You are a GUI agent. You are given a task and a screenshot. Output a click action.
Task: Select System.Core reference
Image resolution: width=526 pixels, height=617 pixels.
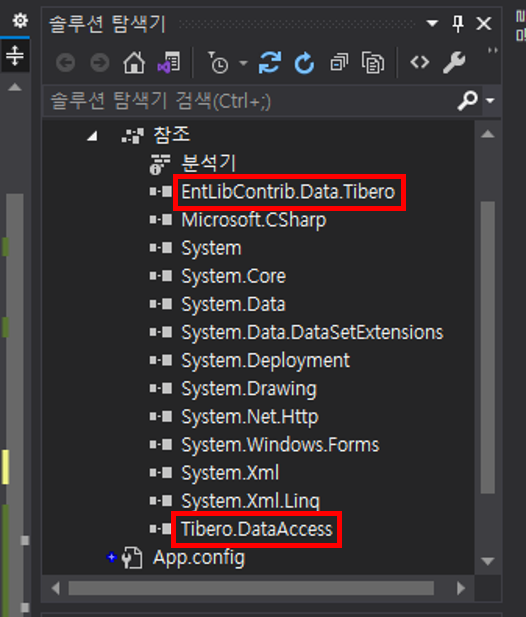pyautogui.click(x=233, y=276)
